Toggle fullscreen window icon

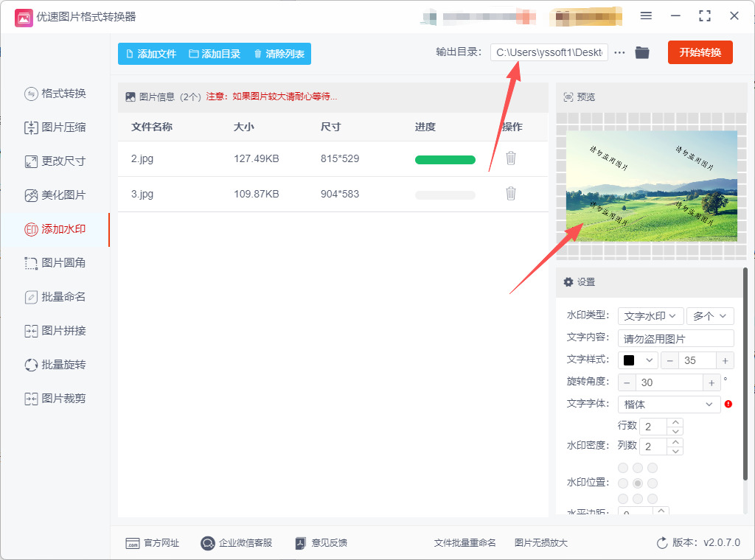click(x=705, y=16)
